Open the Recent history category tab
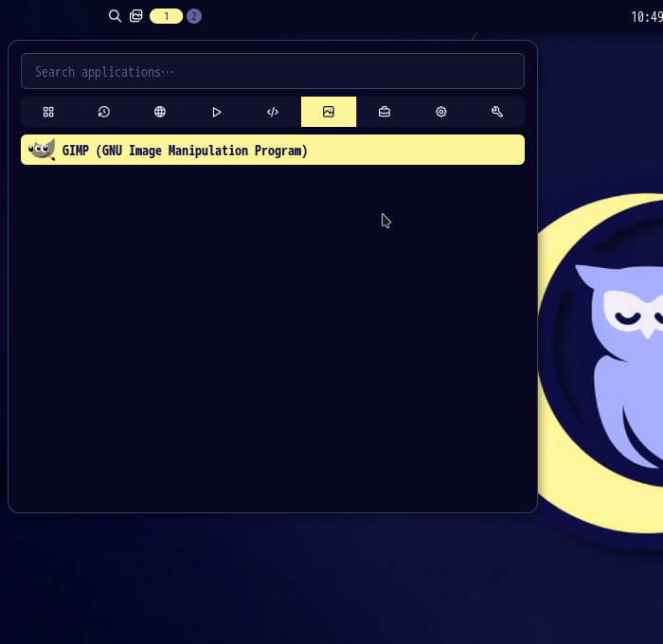The width and height of the screenshot is (663, 644). 104,112
